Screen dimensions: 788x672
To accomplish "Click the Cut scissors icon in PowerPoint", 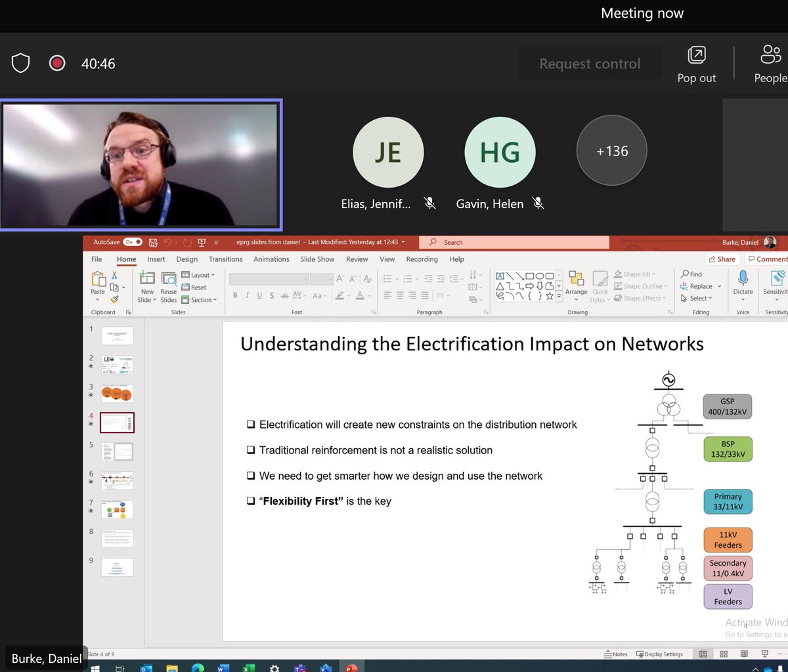I will pyautogui.click(x=114, y=276).
